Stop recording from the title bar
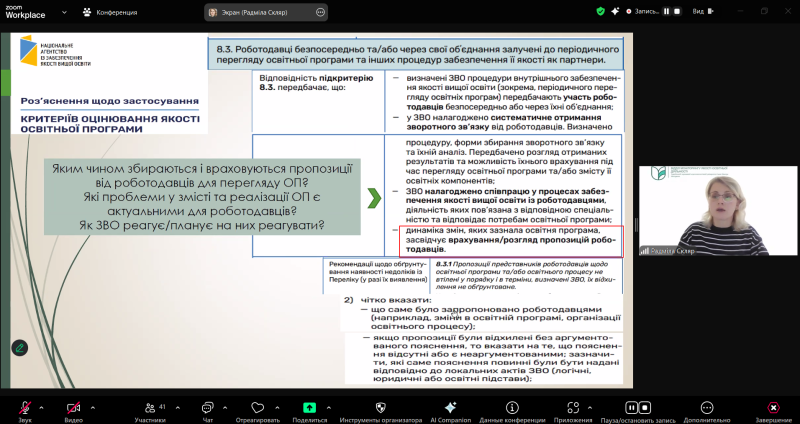This screenshot has height=424, width=800. point(677,11)
